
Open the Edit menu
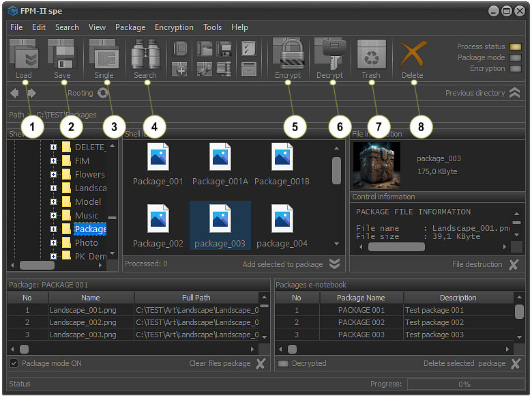pos(39,27)
